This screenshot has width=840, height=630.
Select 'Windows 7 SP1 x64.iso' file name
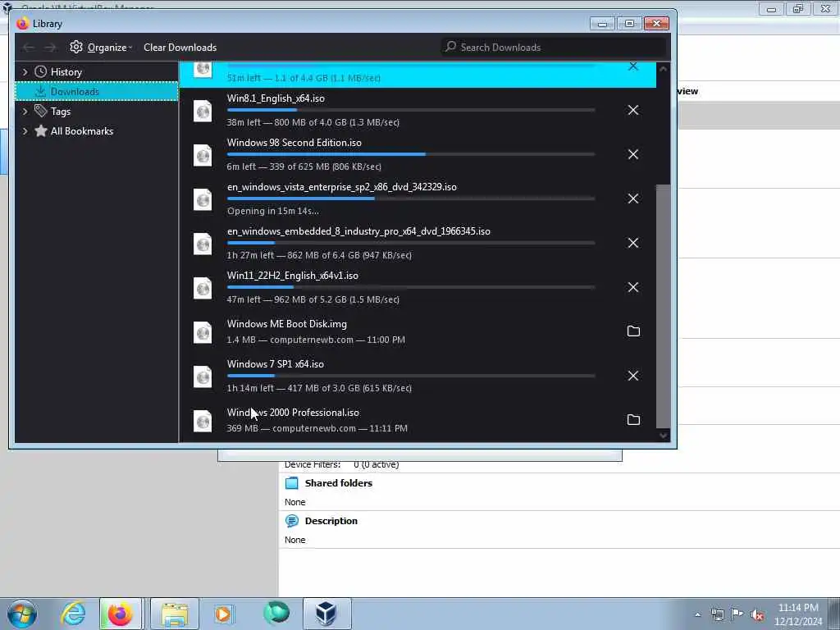click(x=276, y=364)
